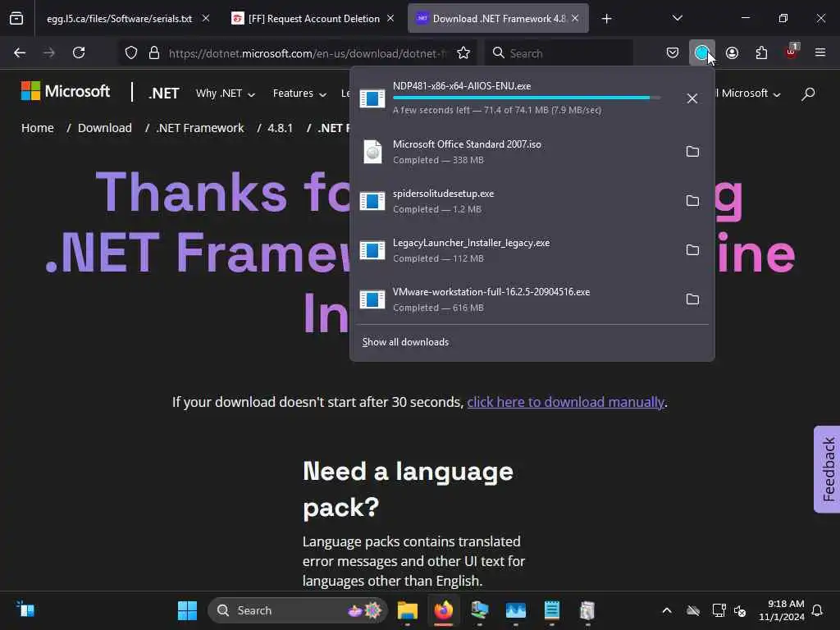This screenshot has height=630, width=840.
Task: Open Microsoft Office Standard 2007.iso download
Action: (513, 152)
